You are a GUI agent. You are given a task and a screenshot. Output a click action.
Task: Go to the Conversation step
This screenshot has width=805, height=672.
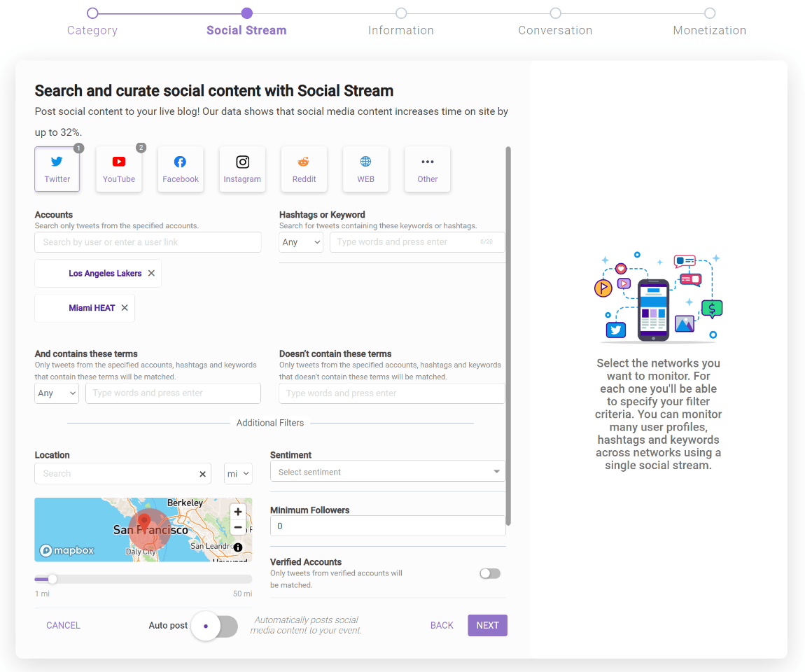click(x=555, y=22)
